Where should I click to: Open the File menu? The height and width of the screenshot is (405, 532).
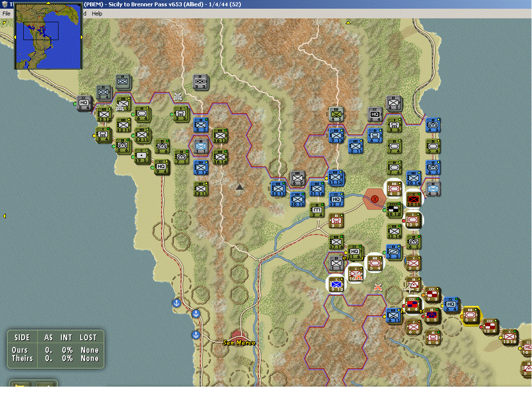point(6,14)
